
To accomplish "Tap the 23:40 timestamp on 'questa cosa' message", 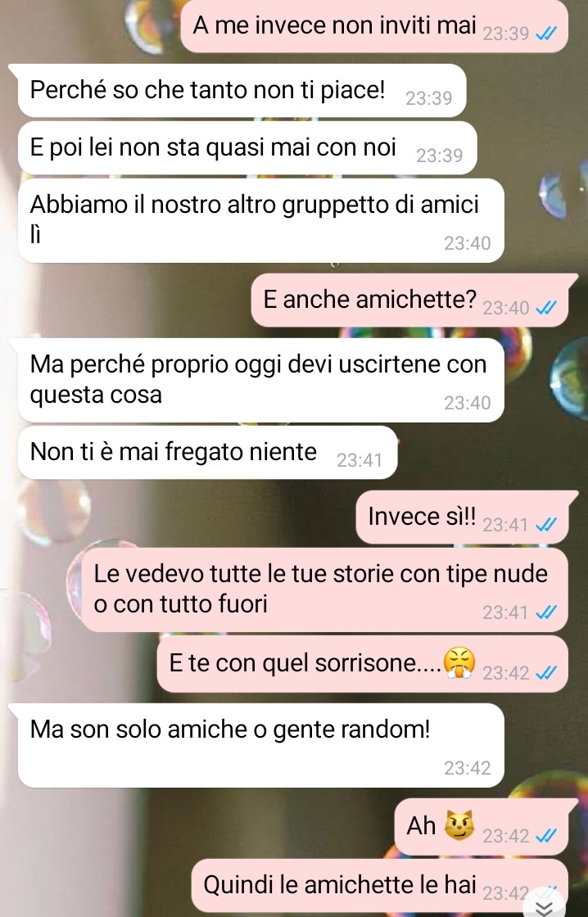I will [467, 402].
